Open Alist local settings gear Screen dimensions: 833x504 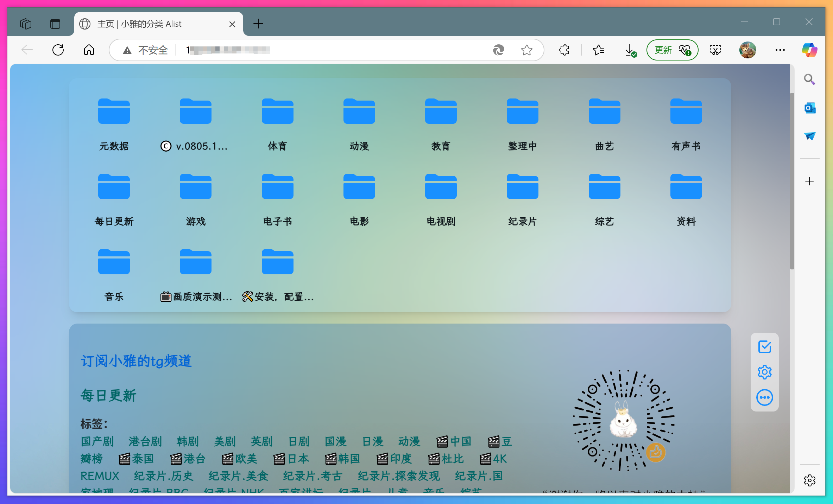point(764,372)
